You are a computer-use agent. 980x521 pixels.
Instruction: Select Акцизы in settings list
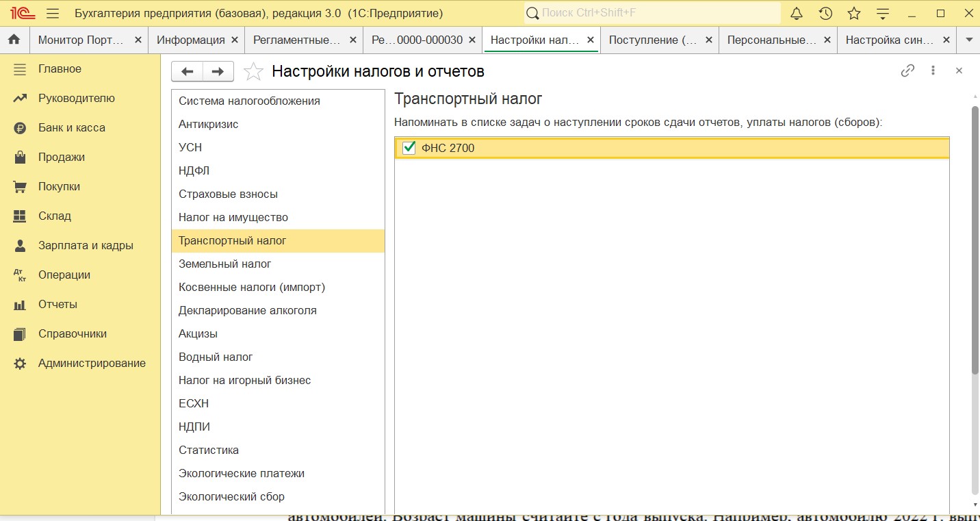coord(278,333)
